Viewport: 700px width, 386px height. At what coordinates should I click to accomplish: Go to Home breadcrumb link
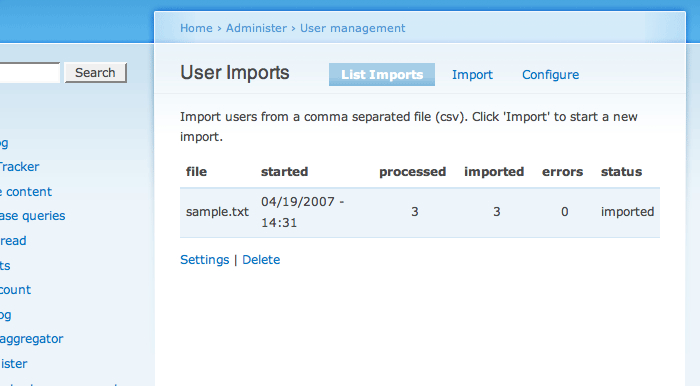196,28
